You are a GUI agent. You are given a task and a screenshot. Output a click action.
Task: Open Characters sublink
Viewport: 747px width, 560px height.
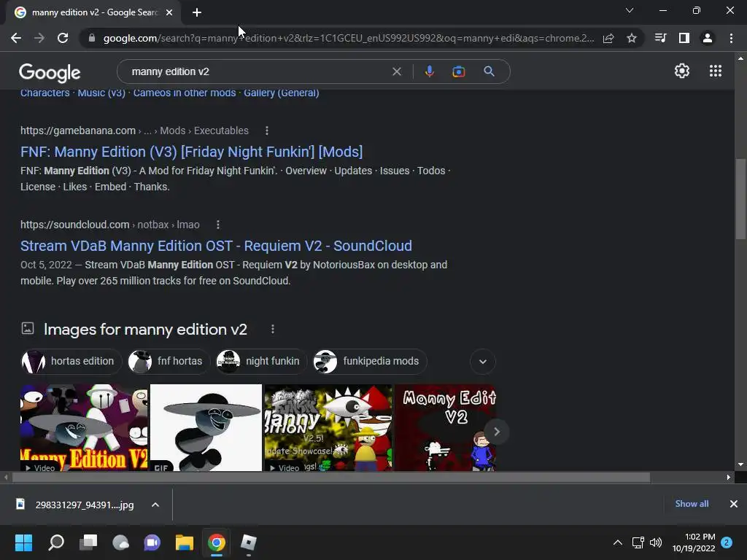click(x=44, y=93)
